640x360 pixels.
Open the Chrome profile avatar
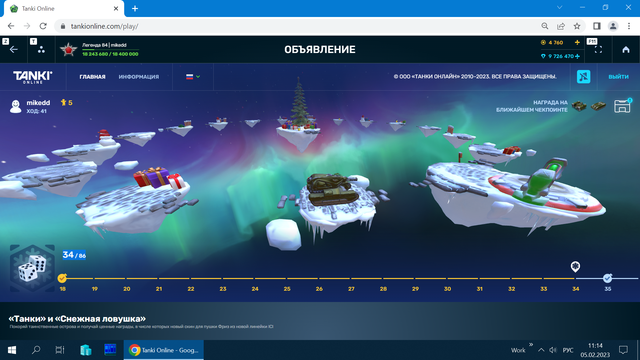tap(613, 26)
